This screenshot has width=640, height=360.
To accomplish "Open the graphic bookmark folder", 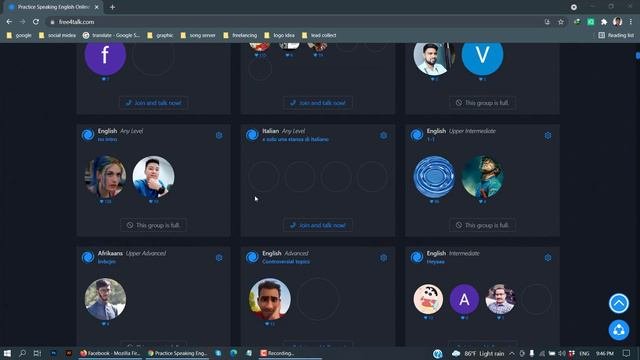I will [x=160, y=36].
